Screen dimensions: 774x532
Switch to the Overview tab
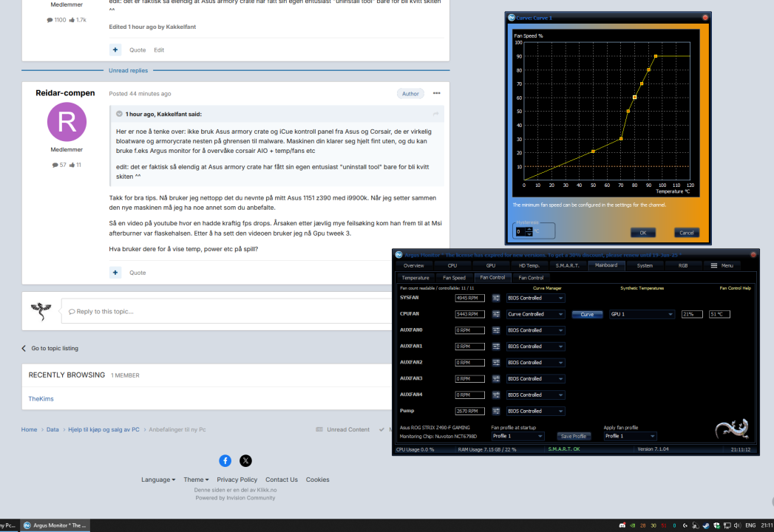tap(414, 265)
